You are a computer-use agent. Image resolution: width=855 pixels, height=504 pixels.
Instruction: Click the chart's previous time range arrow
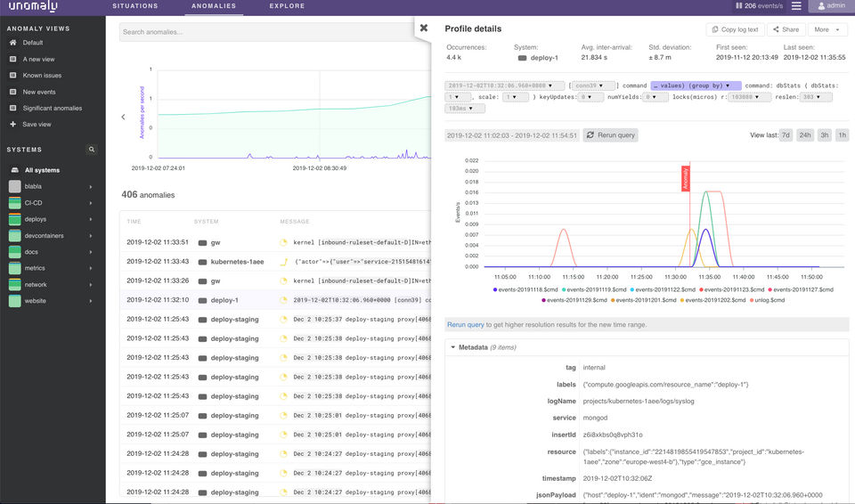(x=123, y=117)
